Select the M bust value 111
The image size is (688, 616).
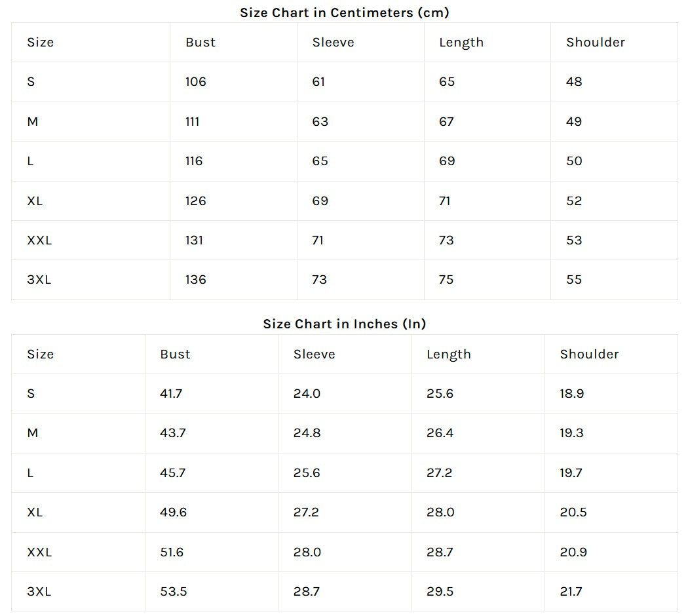(x=193, y=122)
